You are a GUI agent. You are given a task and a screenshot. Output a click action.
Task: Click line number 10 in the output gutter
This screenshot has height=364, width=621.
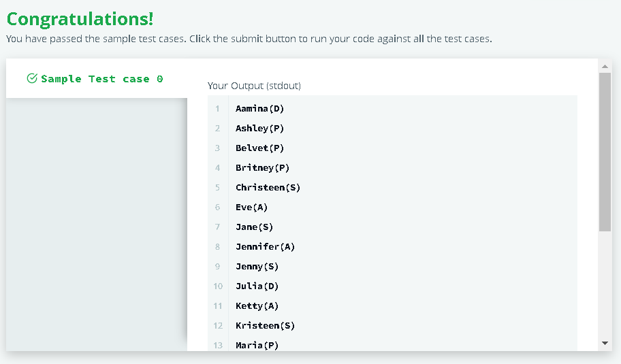coord(218,286)
